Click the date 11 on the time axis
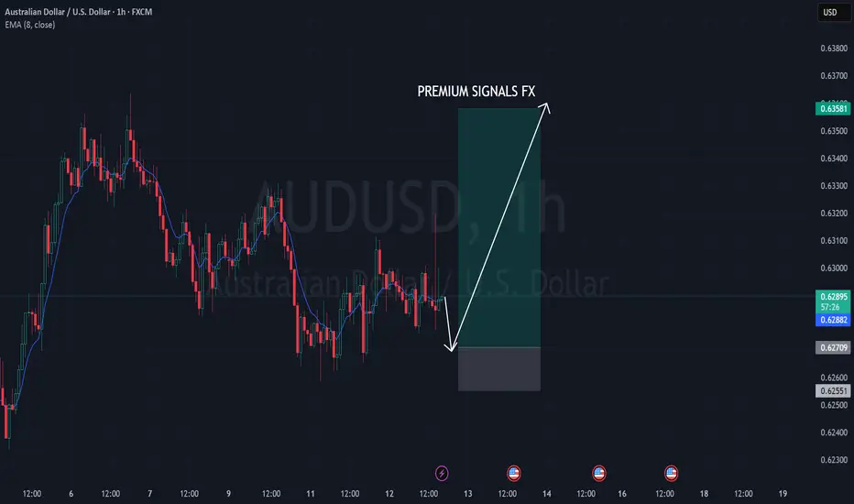The image size is (854, 504). point(310,494)
